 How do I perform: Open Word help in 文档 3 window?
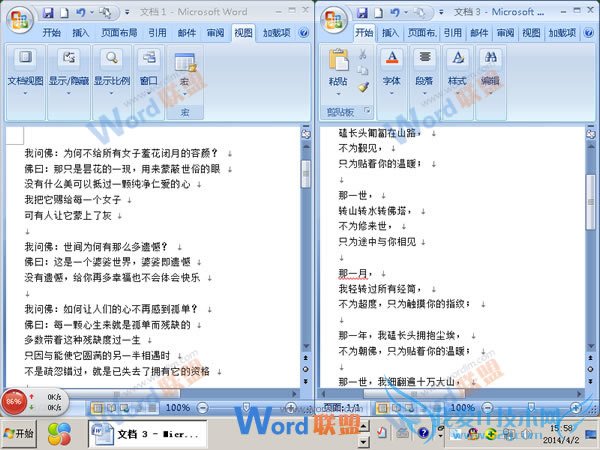[589, 33]
